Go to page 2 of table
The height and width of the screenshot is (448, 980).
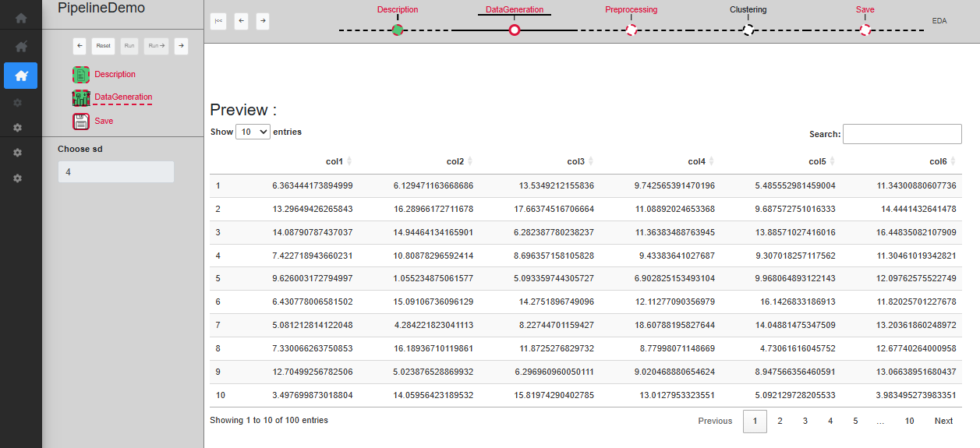pyautogui.click(x=780, y=421)
